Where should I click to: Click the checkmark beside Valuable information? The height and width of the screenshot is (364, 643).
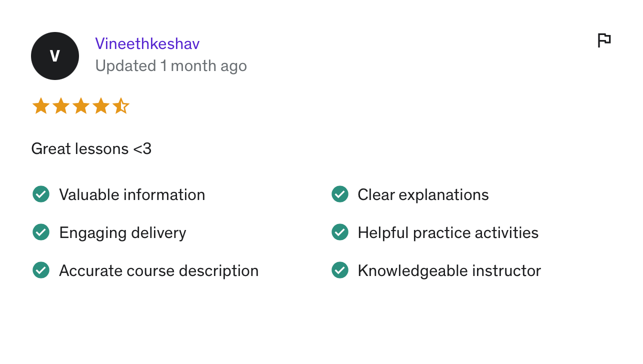point(41,194)
